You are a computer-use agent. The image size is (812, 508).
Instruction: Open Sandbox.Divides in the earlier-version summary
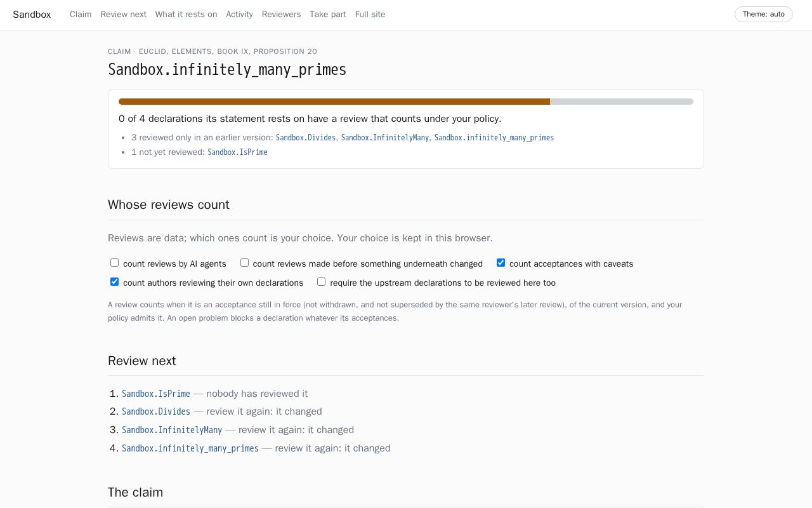tap(306, 138)
